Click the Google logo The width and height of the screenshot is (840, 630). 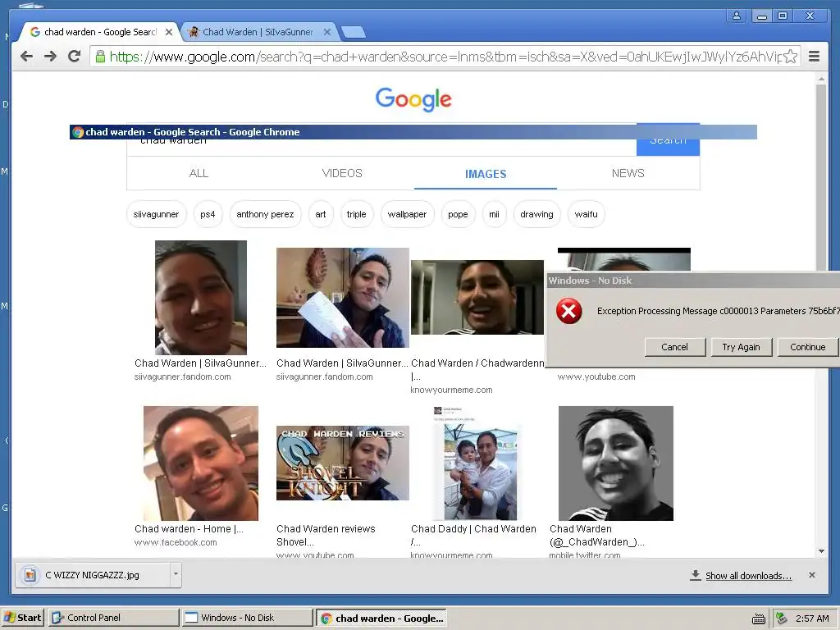tap(413, 99)
